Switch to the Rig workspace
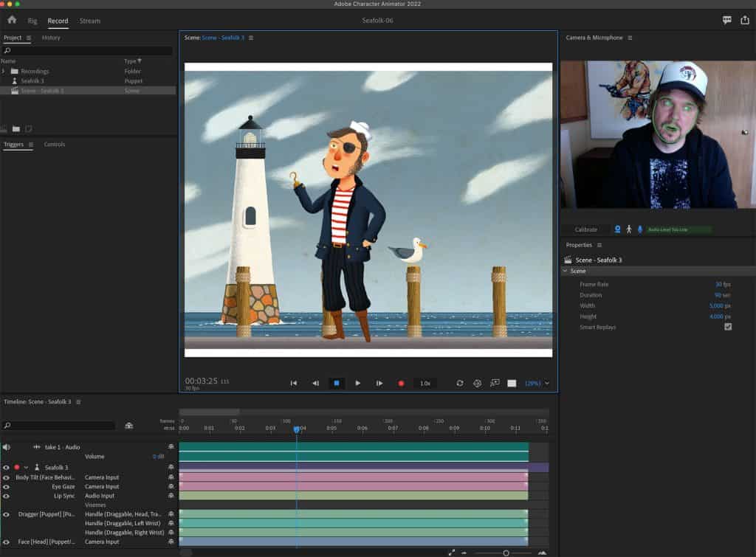This screenshot has width=756, height=557. (x=32, y=21)
